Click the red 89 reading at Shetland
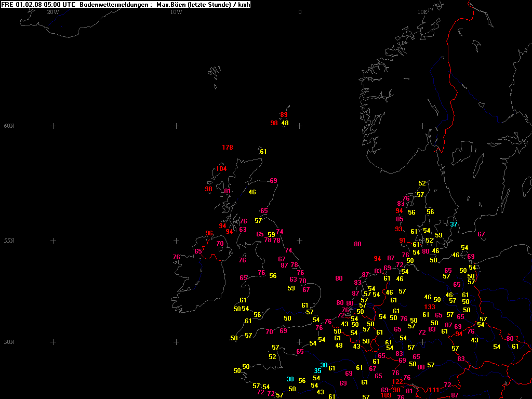532x399 pixels. (284, 115)
